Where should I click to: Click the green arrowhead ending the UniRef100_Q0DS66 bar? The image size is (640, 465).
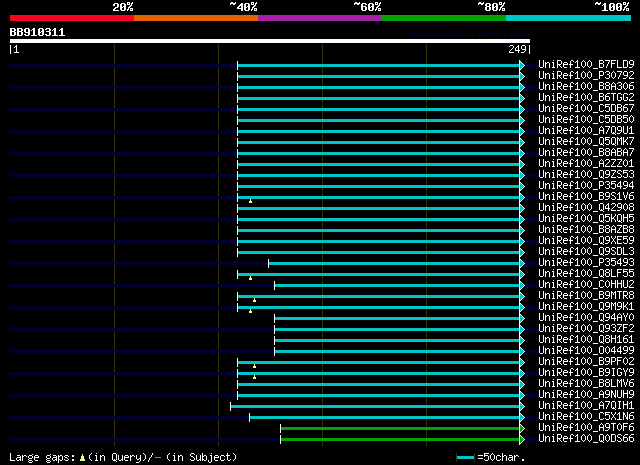coord(522,440)
